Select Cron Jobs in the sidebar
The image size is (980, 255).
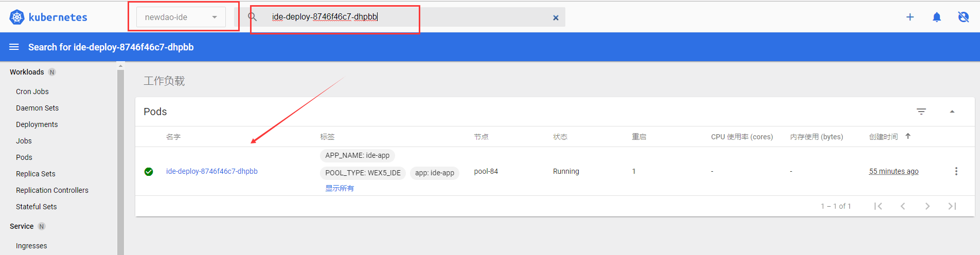coord(32,92)
